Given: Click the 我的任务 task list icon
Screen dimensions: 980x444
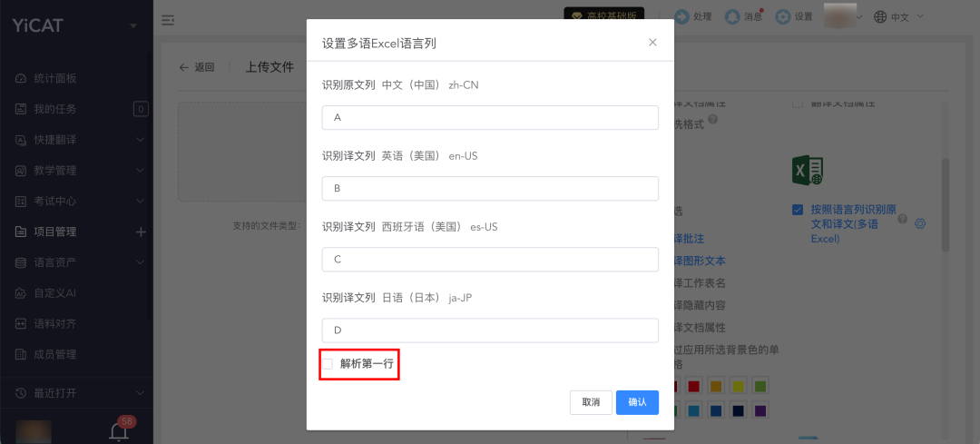Looking at the screenshot, I should click(x=21, y=109).
